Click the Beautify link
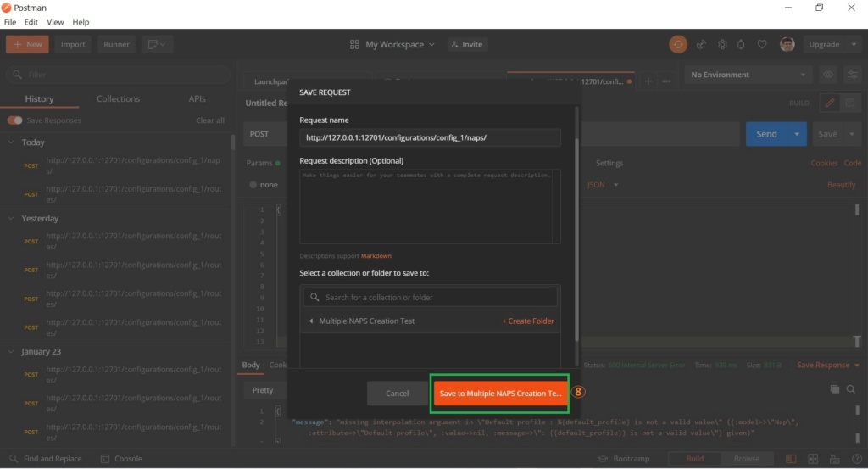Screen dimensions: 868x469 (842, 185)
